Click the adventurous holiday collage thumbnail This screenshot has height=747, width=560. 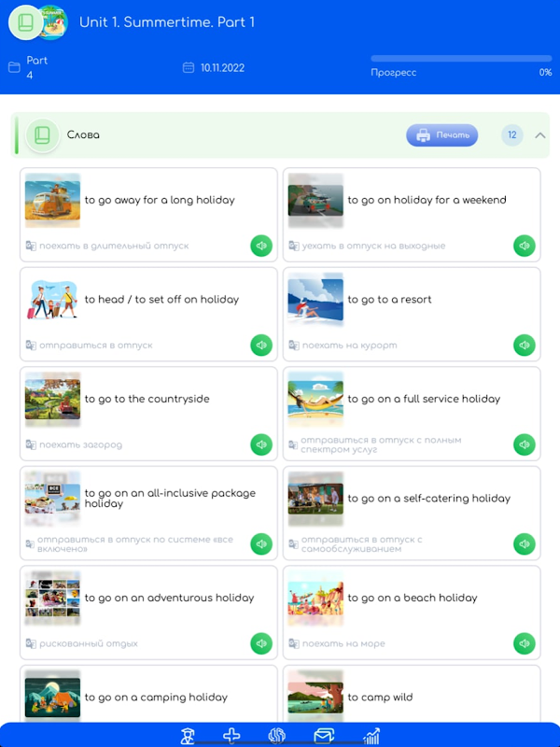pos(52,598)
